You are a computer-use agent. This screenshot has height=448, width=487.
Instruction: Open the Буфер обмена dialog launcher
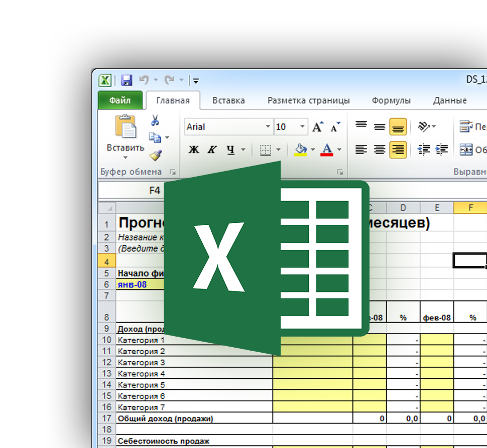173,172
